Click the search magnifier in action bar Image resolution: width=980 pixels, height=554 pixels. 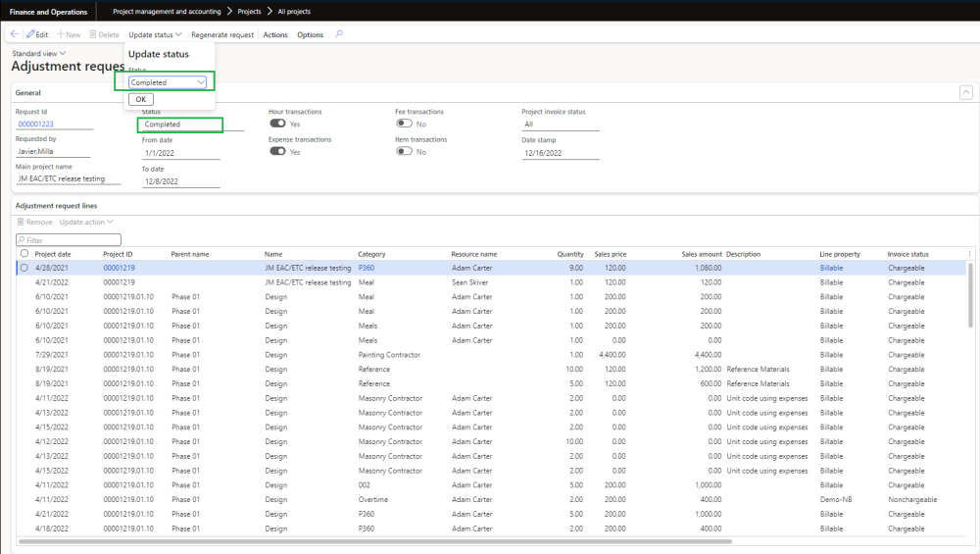pos(339,34)
